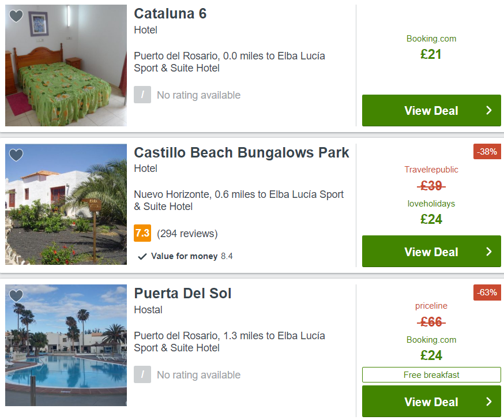Toggle heart on Puerta Del Sol
This screenshot has height=420, width=504.
click(x=16, y=295)
